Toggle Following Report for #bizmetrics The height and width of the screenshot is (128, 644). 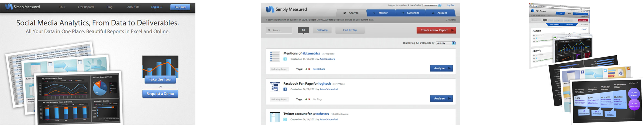[x=280, y=69]
